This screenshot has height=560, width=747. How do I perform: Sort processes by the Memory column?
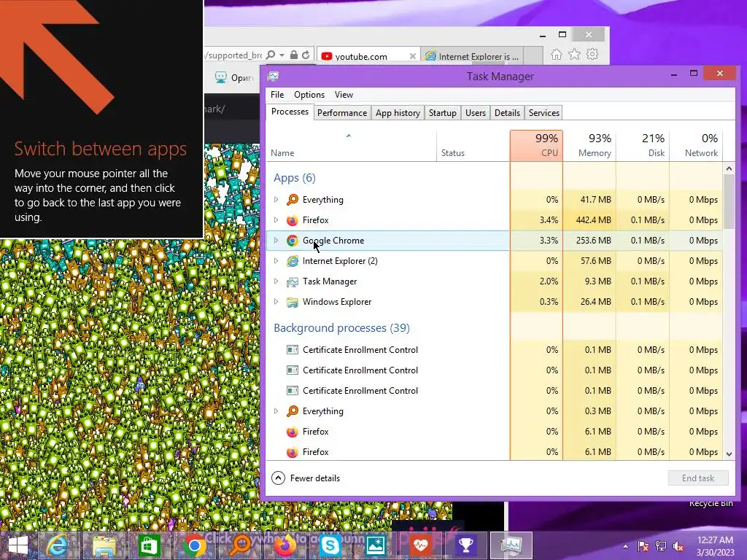(589, 145)
